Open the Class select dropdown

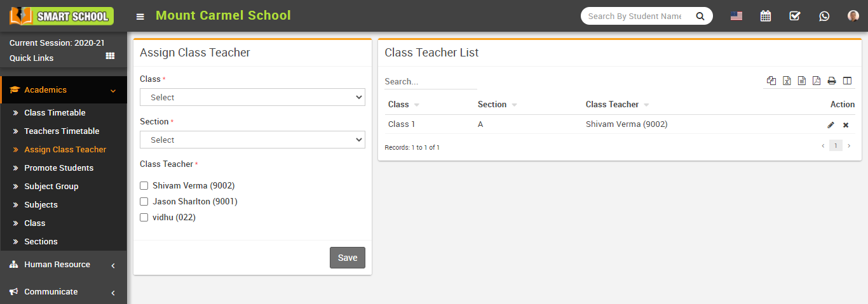click(x=252, y=97)
